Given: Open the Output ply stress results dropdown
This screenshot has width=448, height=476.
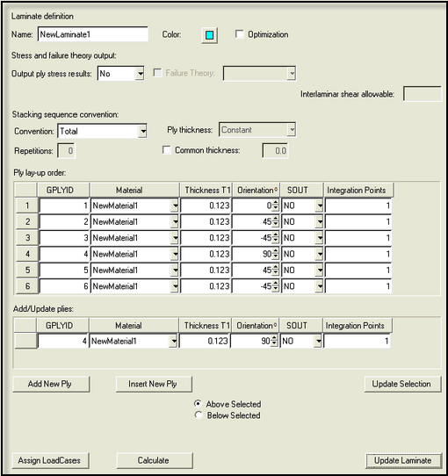Looking at the screenshot, I should (140, 74).
